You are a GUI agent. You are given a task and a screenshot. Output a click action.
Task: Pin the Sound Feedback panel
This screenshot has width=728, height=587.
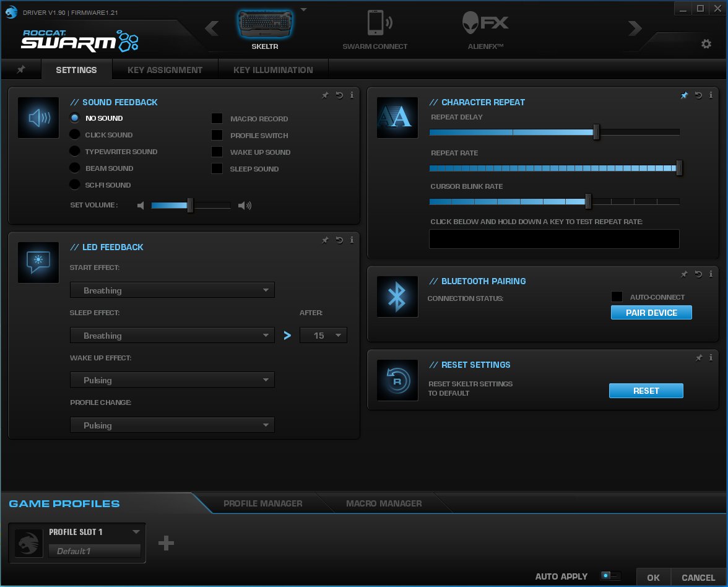[x=325, y=95]
